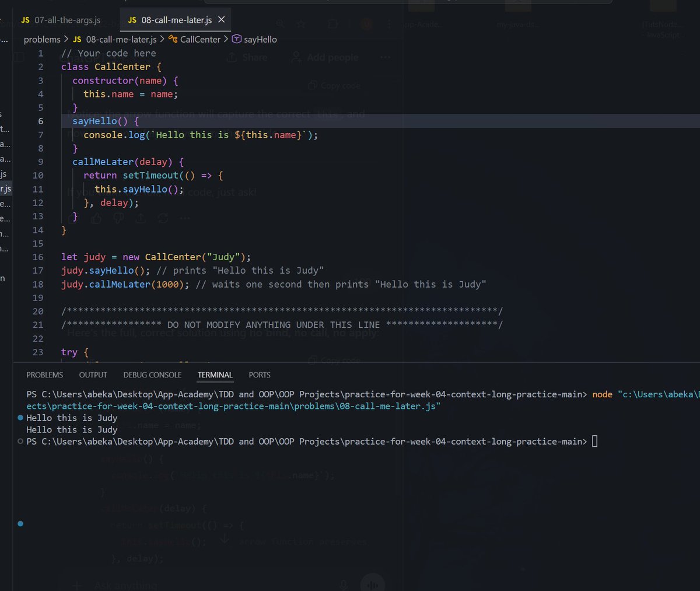Place cursor at the terminal prompt cursor box

click(x=595, y=442)
